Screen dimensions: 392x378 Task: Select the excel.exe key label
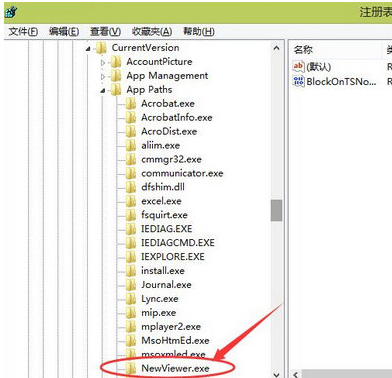(161, 201)
